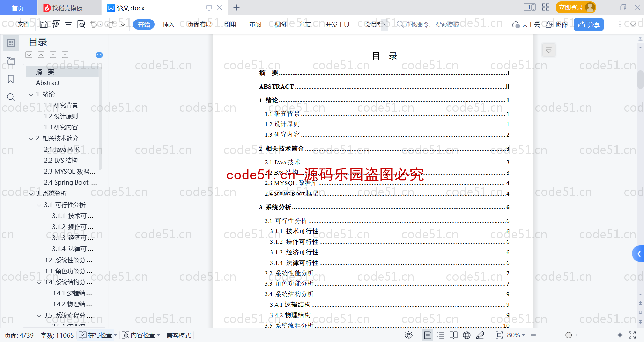The image size is (644, 342).
Task: Open the find and search sidebar icon
Action: 11,97
